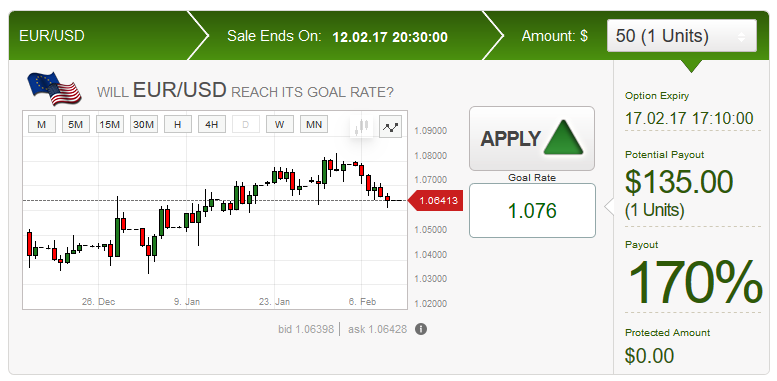Open the Amount 50 (1 Units) dropdown
The width and height of the screenshot is (777, 381).
[x=681, y=36]
